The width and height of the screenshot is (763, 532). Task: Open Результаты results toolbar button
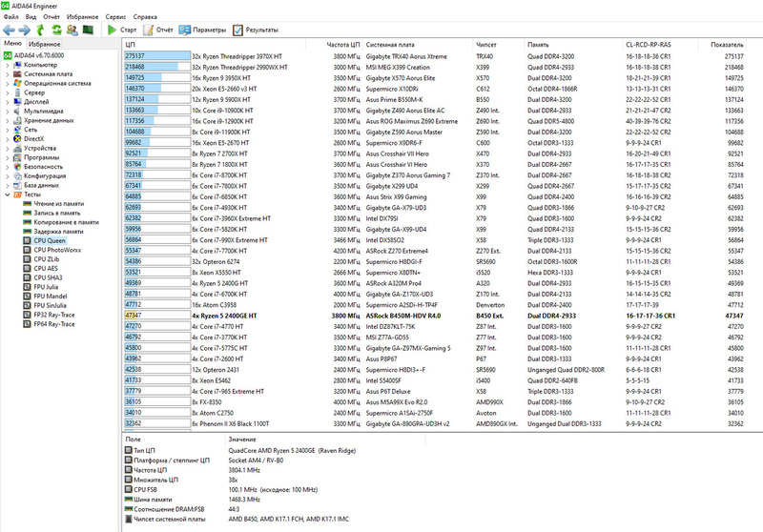pyautogui.click(x=256, y=31)
